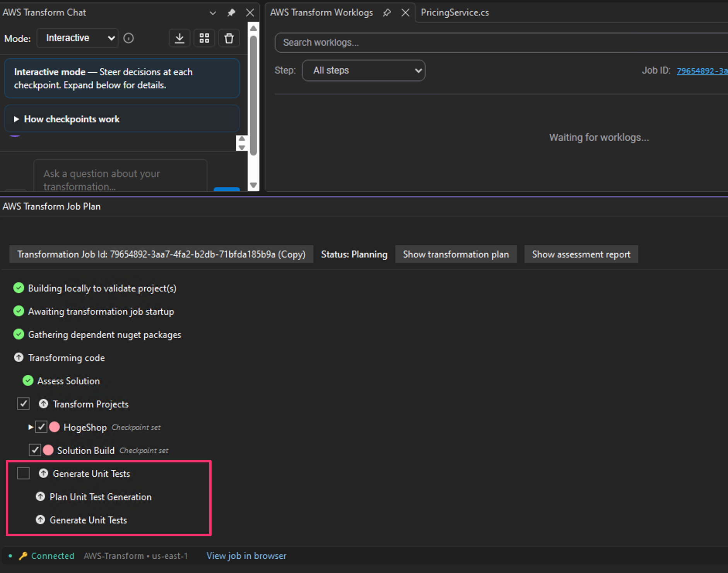
Task: Click the status icon beside Transforming code
Action: click(19, 357)
